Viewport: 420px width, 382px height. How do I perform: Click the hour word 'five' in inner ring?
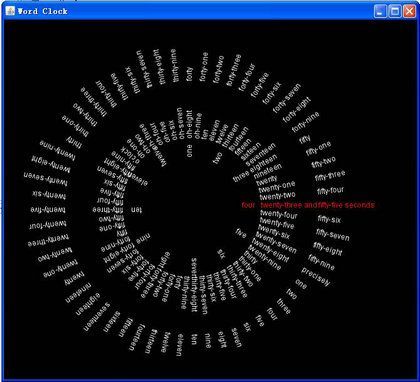(241, 234)
